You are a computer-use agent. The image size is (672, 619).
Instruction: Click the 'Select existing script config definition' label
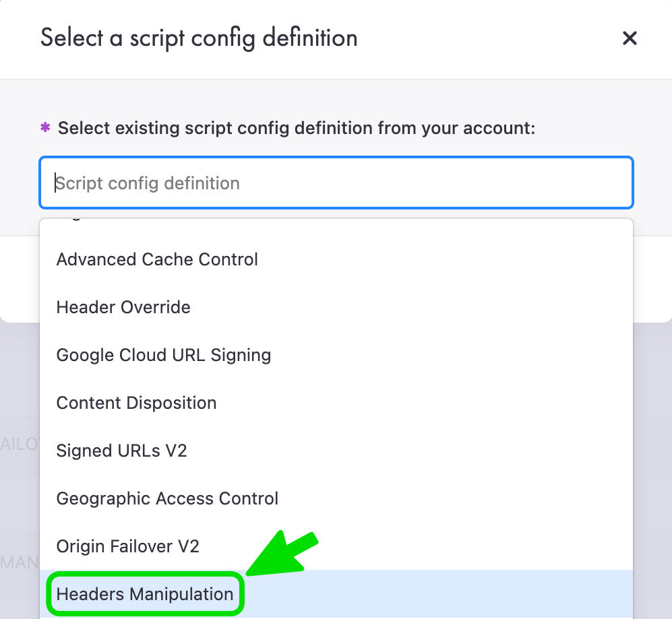click(x=297, y=128)
